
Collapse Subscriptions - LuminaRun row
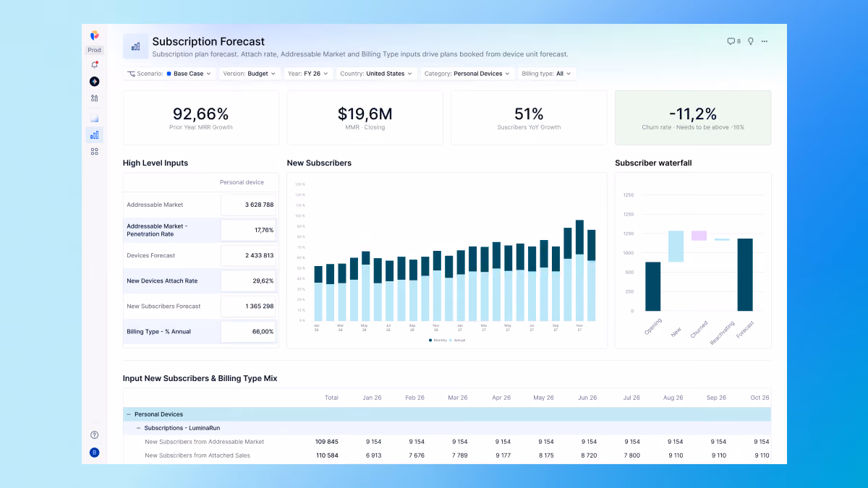point(137,428)
